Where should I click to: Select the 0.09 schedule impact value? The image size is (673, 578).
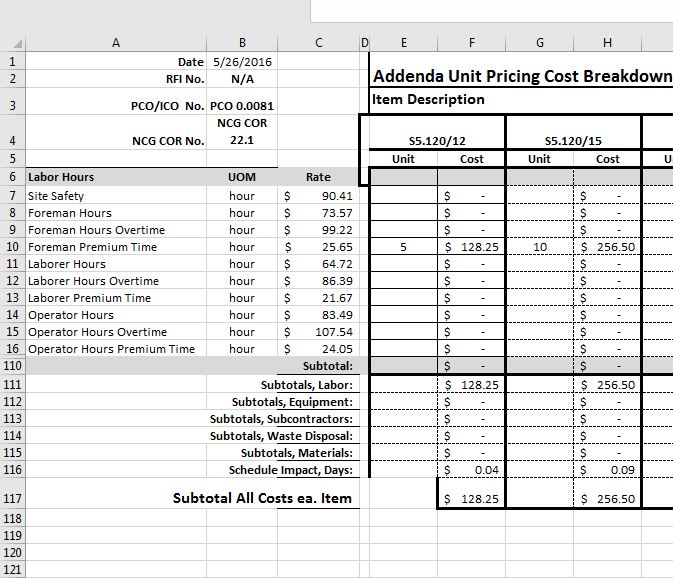pyautogui.click(x=607, y=470)
